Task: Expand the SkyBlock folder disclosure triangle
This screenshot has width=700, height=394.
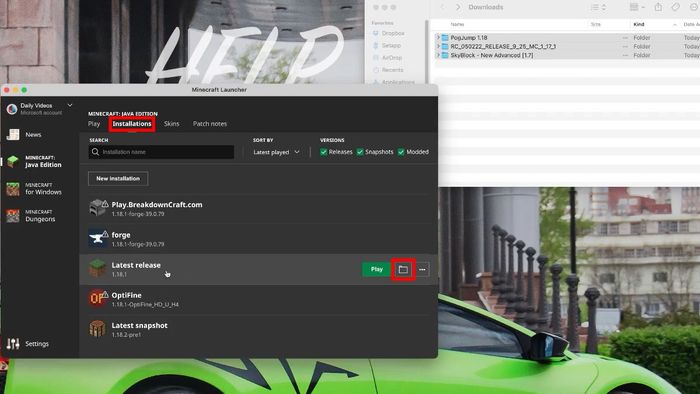Action: (x=438, y=55)
